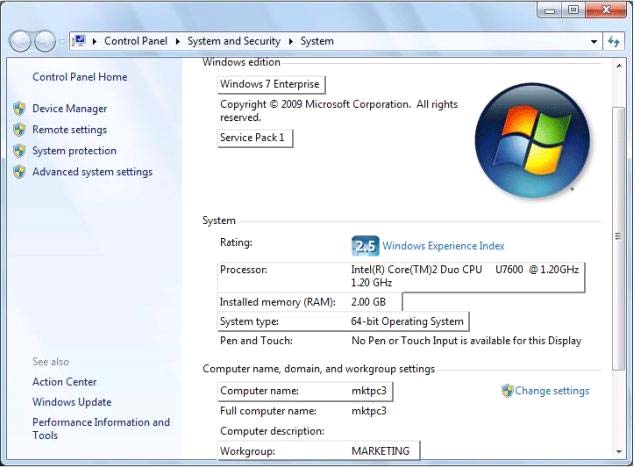Expand arrow before System breadcrumb
Screen dimensions: 635x468
point(290,41)
